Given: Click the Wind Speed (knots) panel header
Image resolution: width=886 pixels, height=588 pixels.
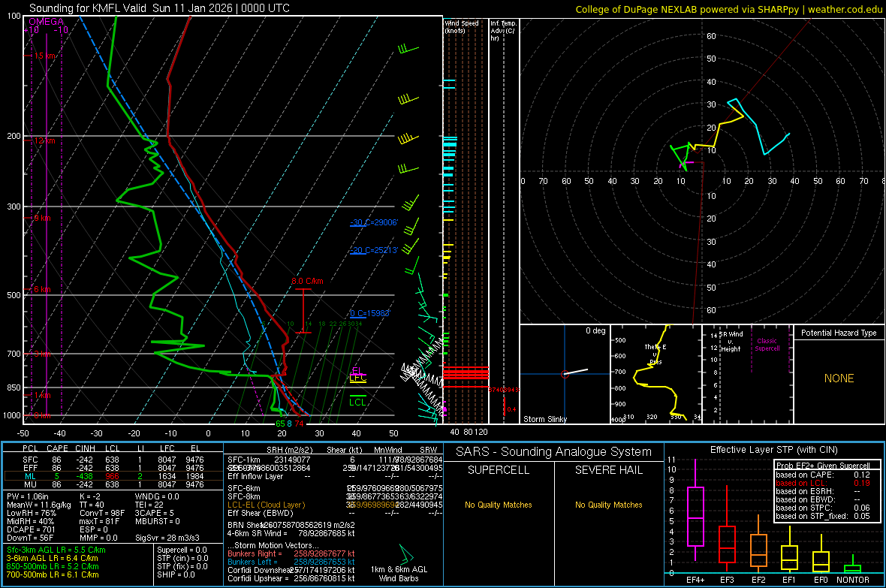Looking at the screenshot, I should [x=462, y=26].
